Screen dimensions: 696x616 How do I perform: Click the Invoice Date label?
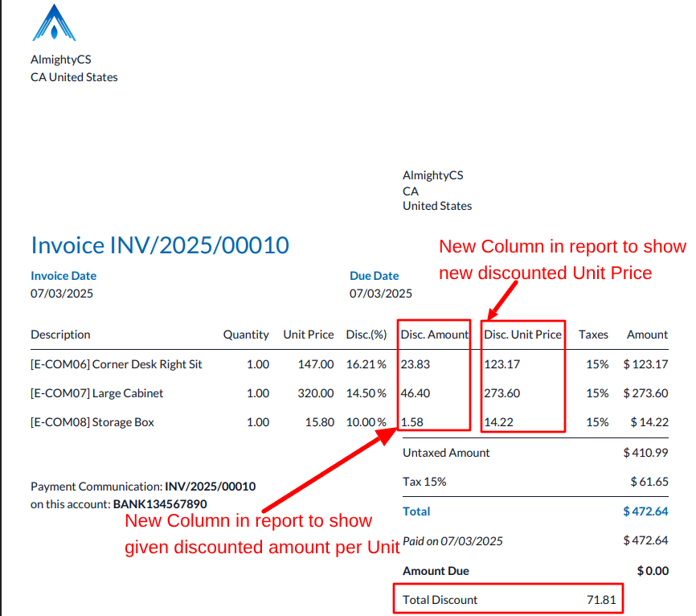coord(63,276)
